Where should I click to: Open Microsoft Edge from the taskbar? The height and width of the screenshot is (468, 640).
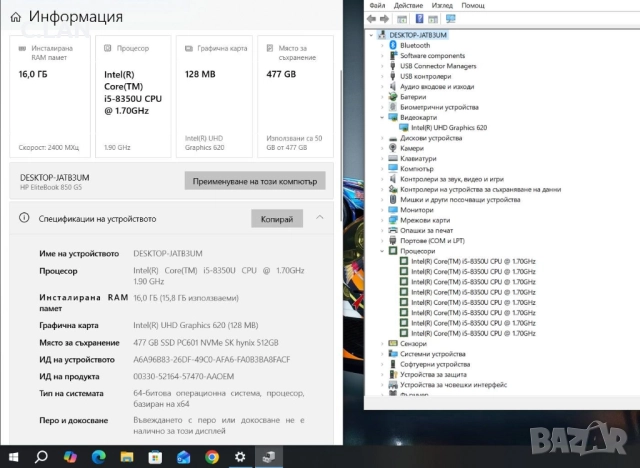tap(98, 457)
